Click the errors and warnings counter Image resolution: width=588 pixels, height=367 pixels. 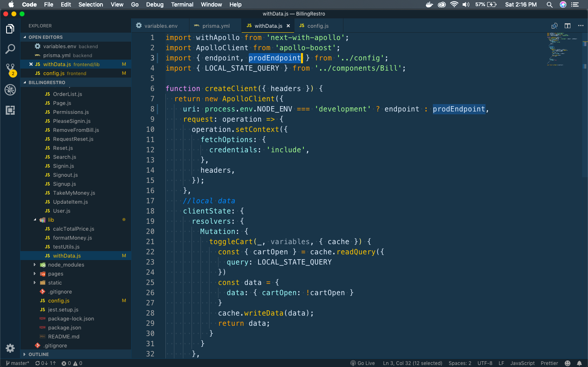coord(72,363)
